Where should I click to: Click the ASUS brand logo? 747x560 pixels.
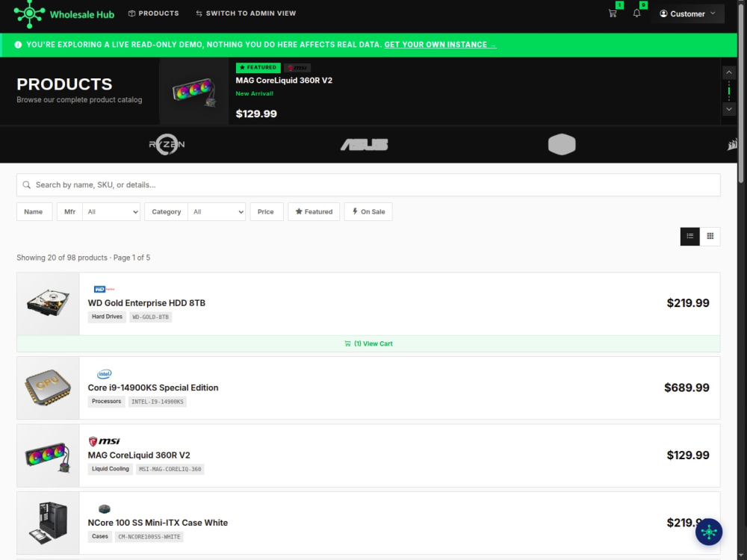coord(365,144)
